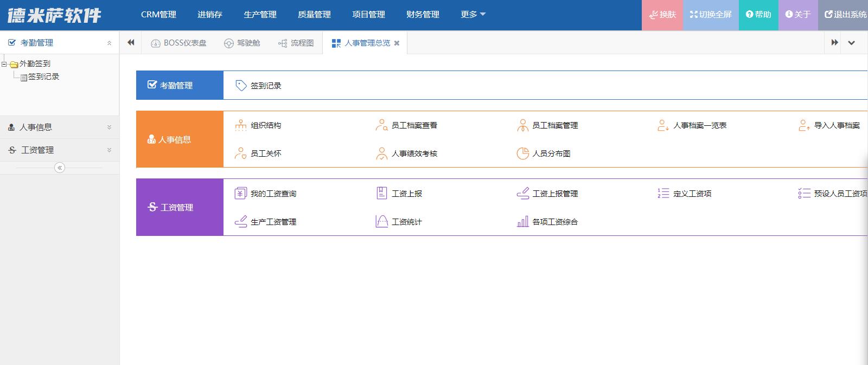Expand the 工资管理 sidebar section

click(59, 150)
